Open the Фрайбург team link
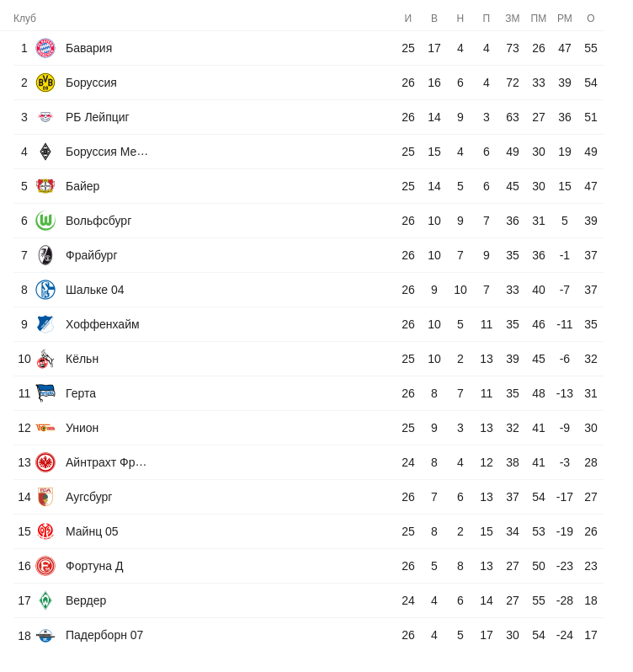Screen dimensions: 633x672 tap(92, 255)
